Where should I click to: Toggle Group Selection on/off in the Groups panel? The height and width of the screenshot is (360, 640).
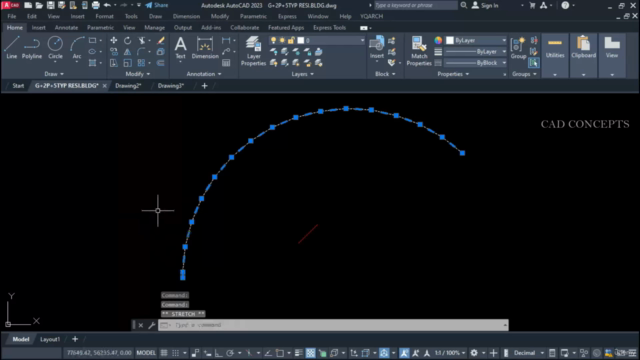pyautogui.click(x=533, y=63)
